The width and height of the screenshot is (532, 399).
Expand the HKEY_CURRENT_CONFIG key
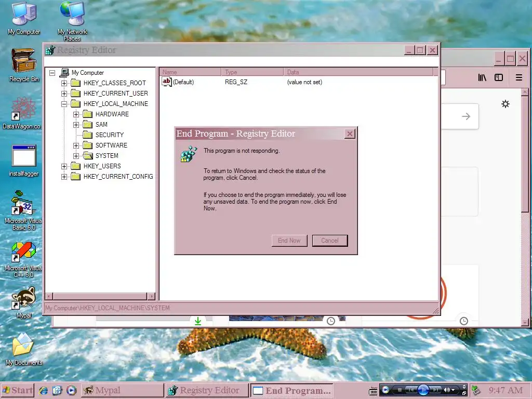64,177
